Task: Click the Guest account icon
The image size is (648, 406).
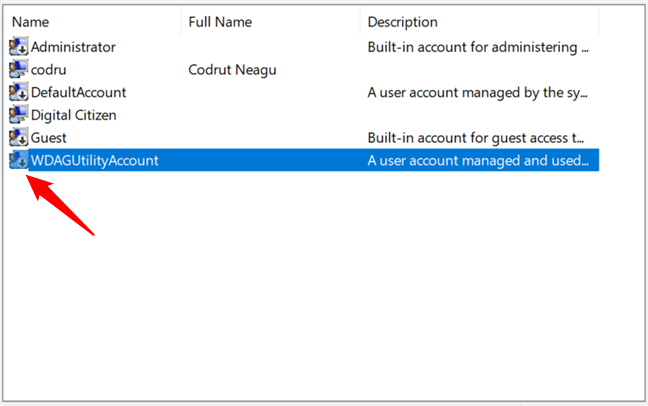Action: click(x=18, y=138)
